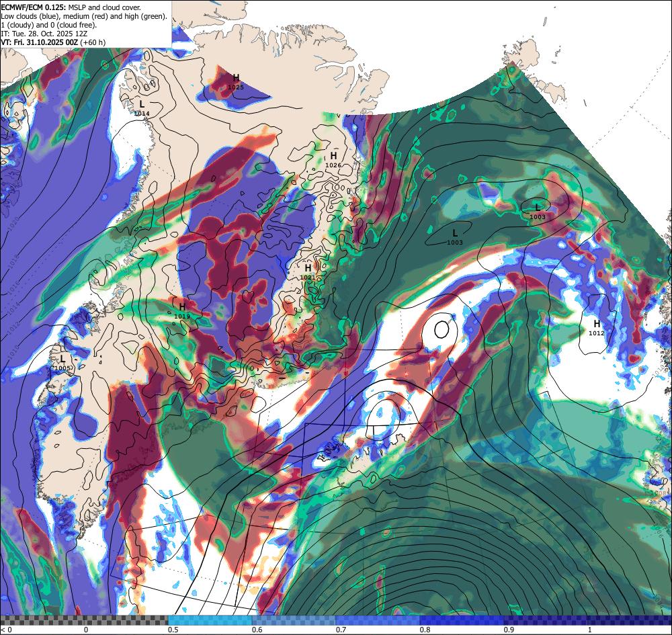
Task: Click the unlabeled small closed isobar circle
Action: [x=442, y=330]
